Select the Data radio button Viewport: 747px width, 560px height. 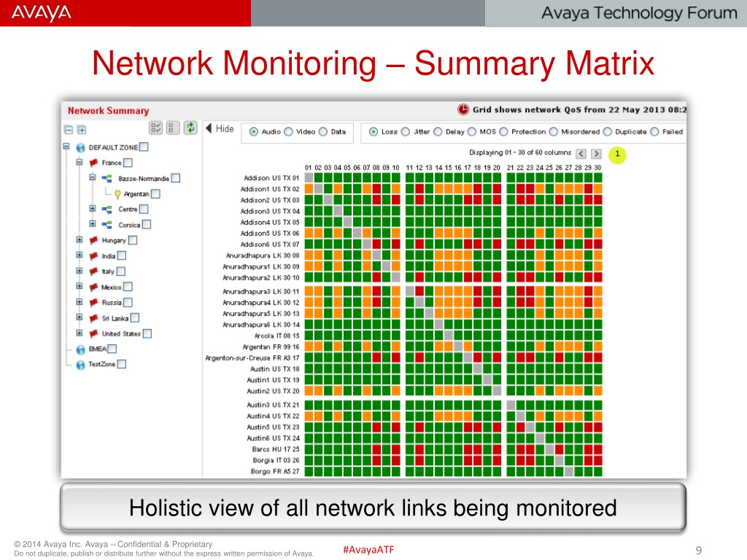pos(323,131)
